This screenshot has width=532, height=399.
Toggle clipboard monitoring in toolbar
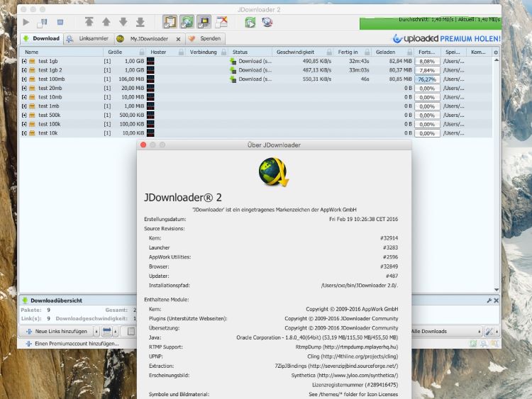(170, 22)
